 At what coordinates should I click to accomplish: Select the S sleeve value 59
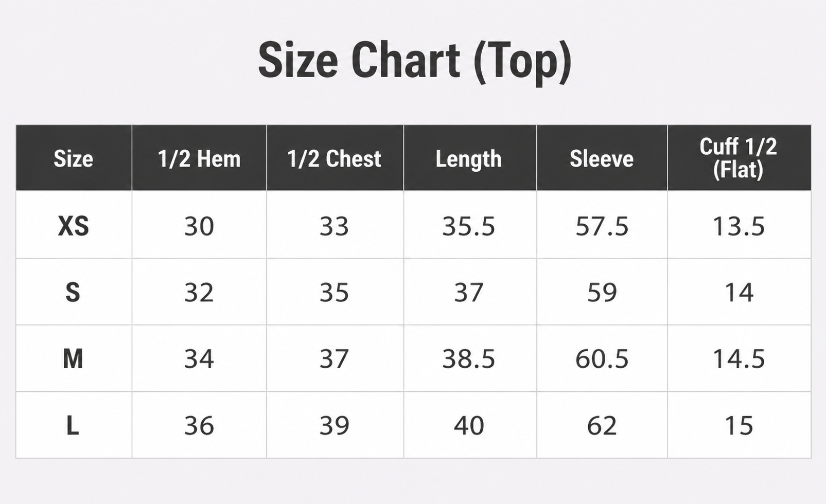click(x=602, y=292)
